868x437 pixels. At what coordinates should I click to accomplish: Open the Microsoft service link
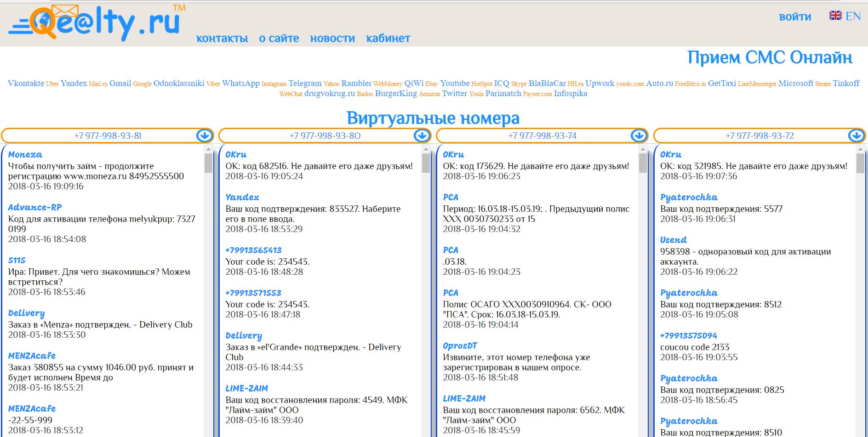point(796,83)
